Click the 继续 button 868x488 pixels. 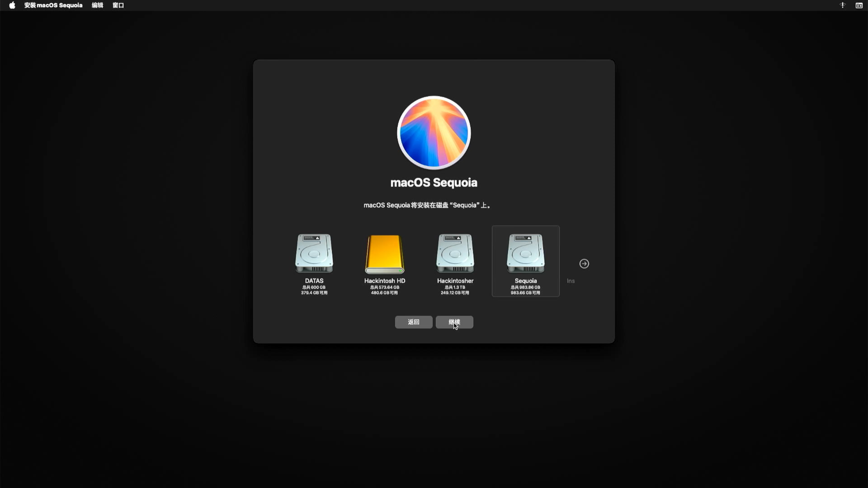click(454, 322)
